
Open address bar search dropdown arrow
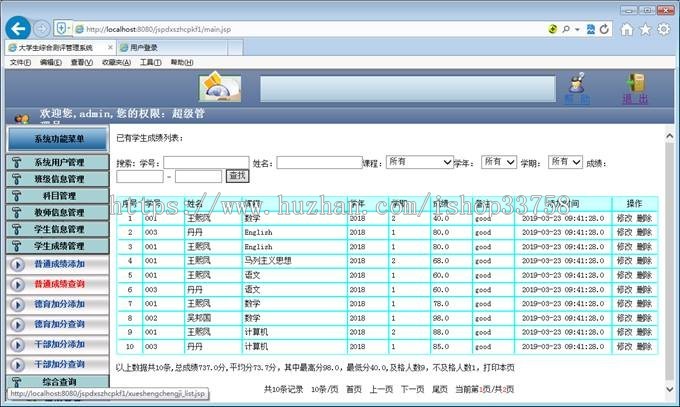tap(577, 30)
